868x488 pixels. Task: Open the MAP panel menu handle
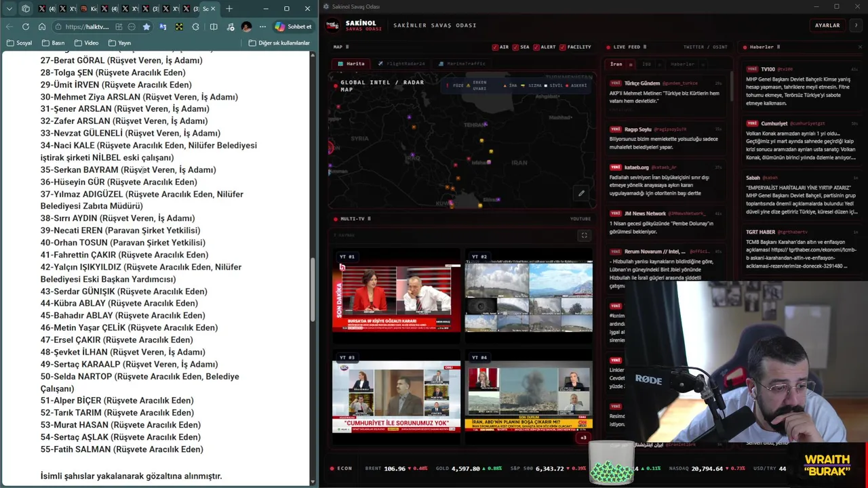(x=347, y=47)
